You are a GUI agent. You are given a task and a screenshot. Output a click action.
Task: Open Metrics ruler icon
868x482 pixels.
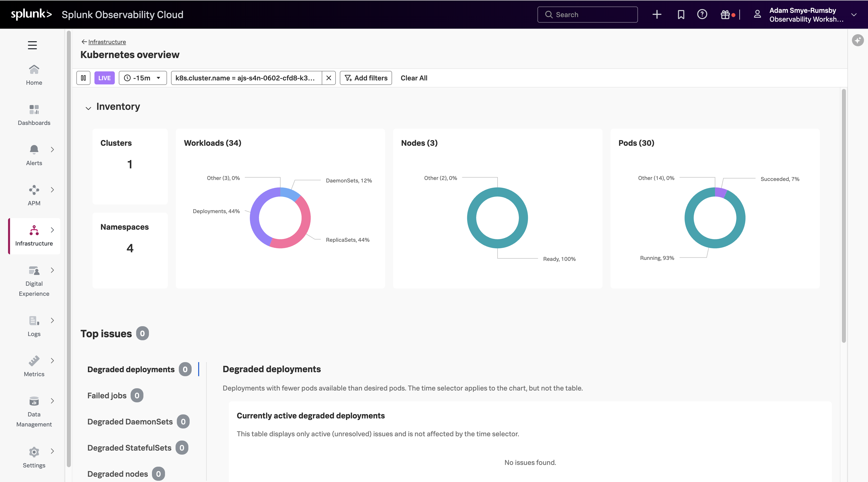pos(34,361)
